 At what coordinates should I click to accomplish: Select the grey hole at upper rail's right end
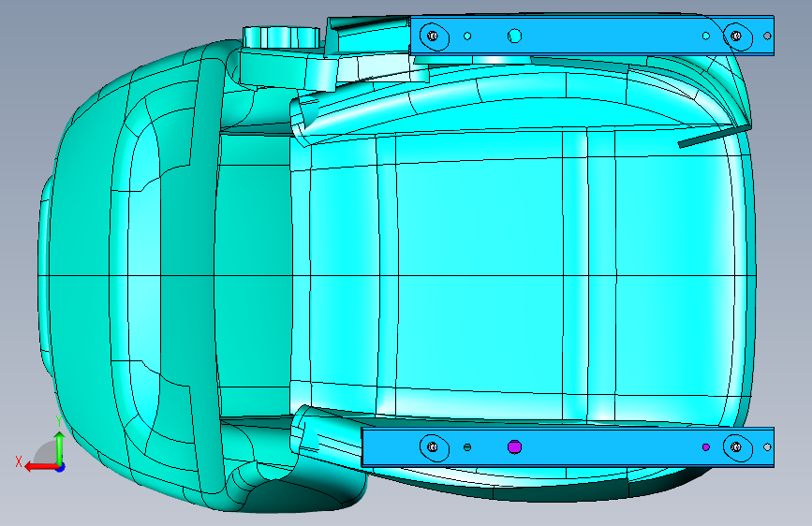[767, 36]
